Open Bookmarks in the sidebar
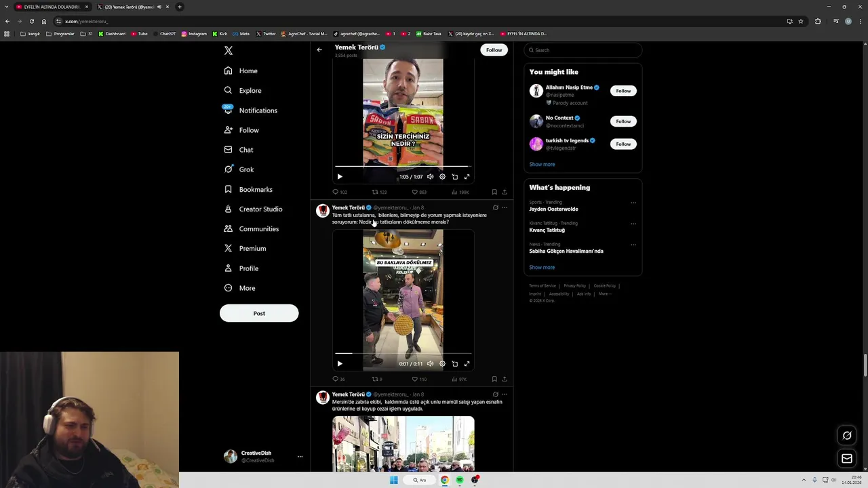This screenshot has height=488, width=868. (248, 189)
